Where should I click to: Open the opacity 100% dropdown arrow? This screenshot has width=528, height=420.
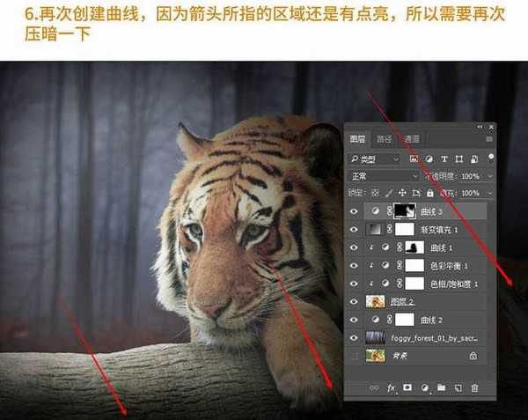point(488,175)
